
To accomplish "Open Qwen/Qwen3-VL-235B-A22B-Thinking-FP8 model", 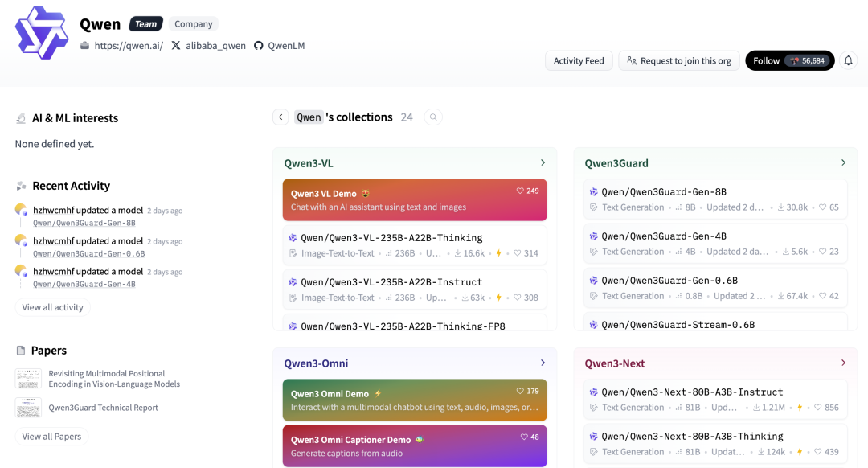I will point(415,322).
